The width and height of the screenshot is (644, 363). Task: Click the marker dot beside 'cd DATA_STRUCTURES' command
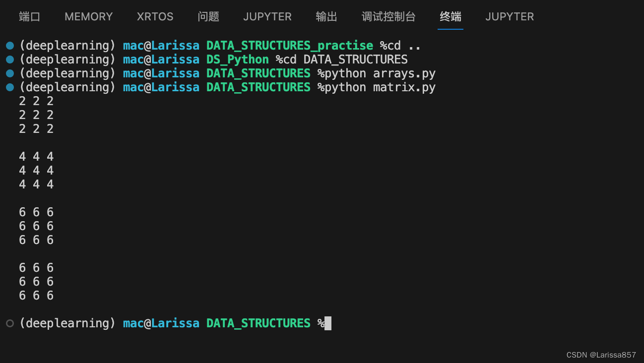pos(10,60)
